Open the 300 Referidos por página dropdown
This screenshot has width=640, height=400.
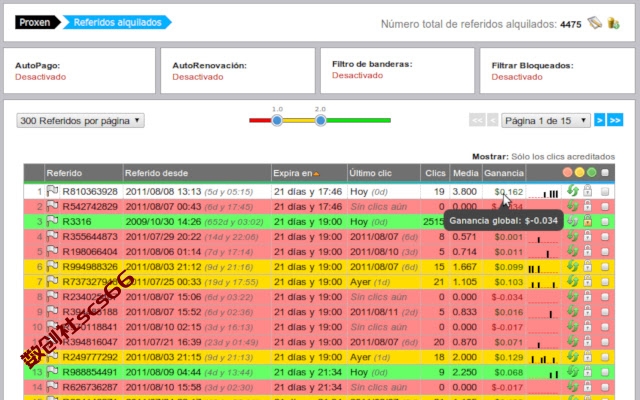80,120
